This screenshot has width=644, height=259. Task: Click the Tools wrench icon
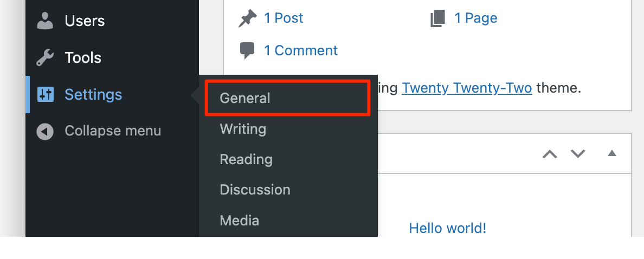point(45,57)
